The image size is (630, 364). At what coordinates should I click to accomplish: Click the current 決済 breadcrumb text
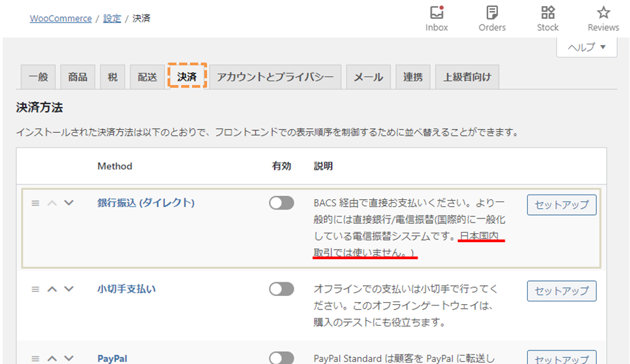click(142, 18)
